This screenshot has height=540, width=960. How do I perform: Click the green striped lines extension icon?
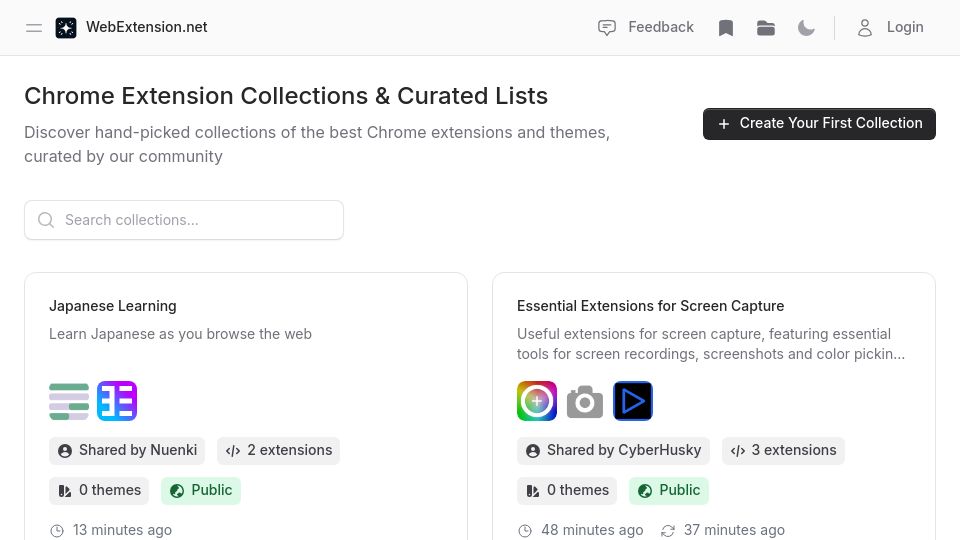coord(69,401)
